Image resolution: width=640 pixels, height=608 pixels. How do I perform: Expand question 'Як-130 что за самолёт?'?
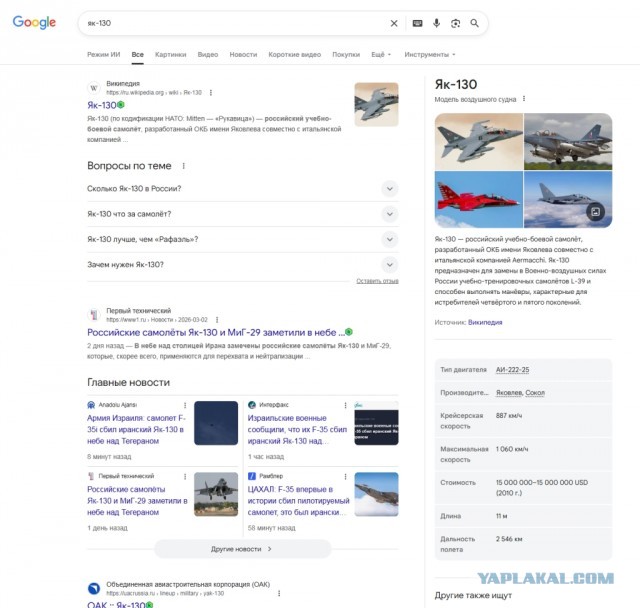[x=242, y=214]
